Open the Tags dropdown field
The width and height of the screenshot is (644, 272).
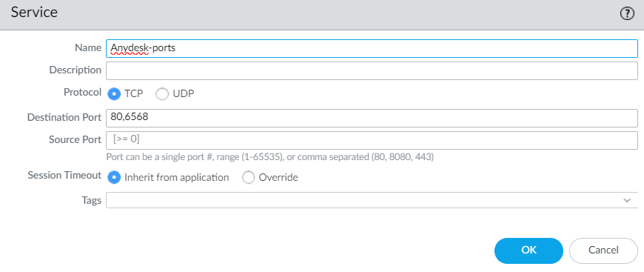click(372, 200)
